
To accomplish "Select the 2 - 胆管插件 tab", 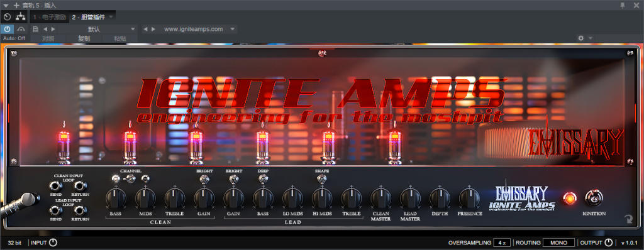I will tap(89, 17).
